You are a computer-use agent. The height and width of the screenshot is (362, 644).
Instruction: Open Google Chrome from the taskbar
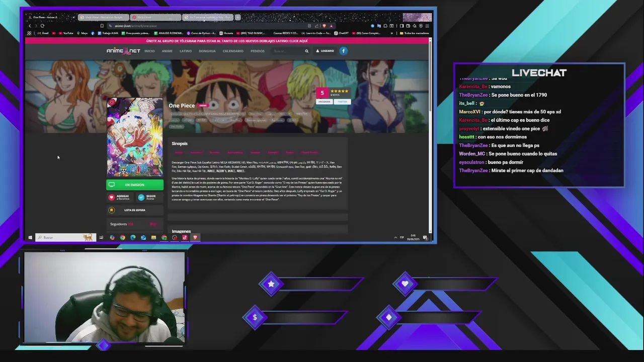point(122,237)
